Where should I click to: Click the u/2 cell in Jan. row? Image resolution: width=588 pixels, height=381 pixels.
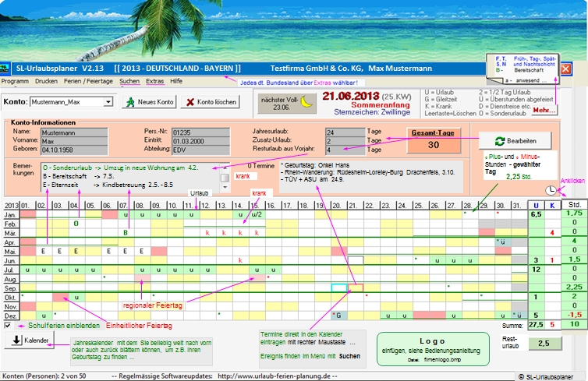point(257,215)
